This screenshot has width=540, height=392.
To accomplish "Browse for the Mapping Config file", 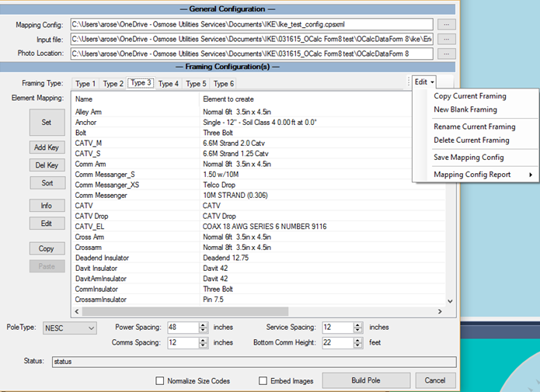I will [x=446, y=24].
